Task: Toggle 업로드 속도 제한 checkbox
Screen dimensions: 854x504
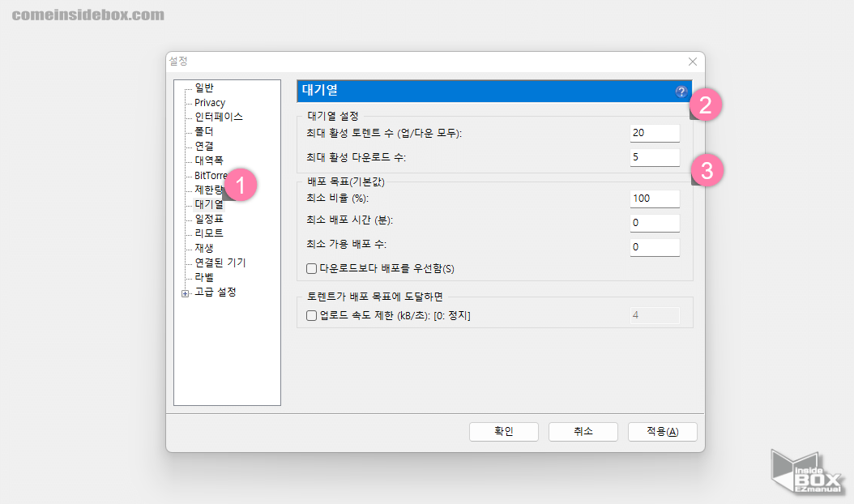Action: [x=311, y=315]
